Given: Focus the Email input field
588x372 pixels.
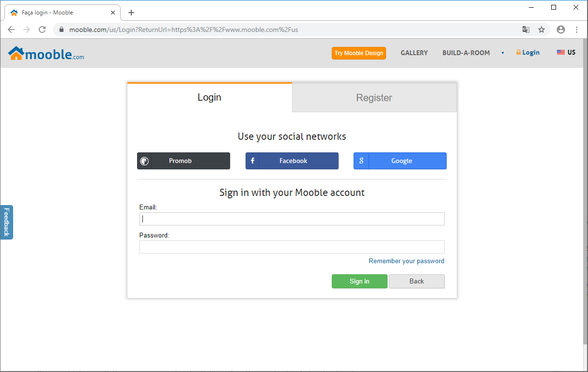Looking at the screenshot, I should (292, 219).
